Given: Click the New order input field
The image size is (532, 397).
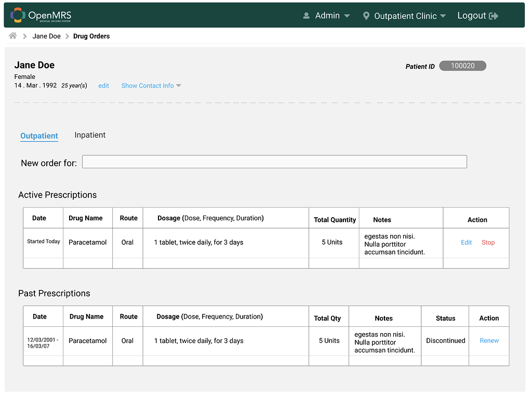Looking at the screenshot, I should tap(274, 162).
